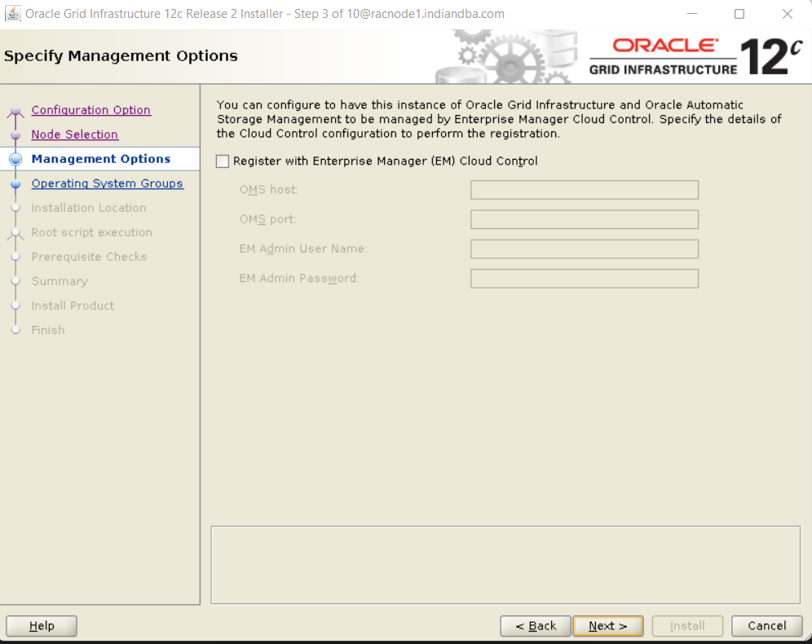Proceed with the Next button

click(x=608, y=626)
